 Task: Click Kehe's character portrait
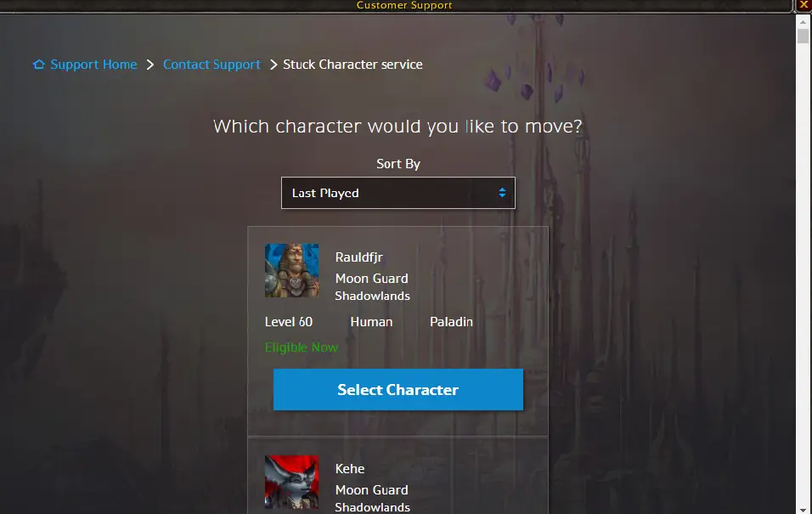coord(291,482)
